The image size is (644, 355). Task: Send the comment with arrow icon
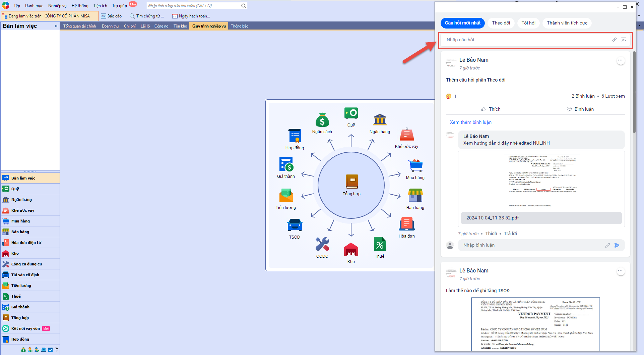click(617, 245)
